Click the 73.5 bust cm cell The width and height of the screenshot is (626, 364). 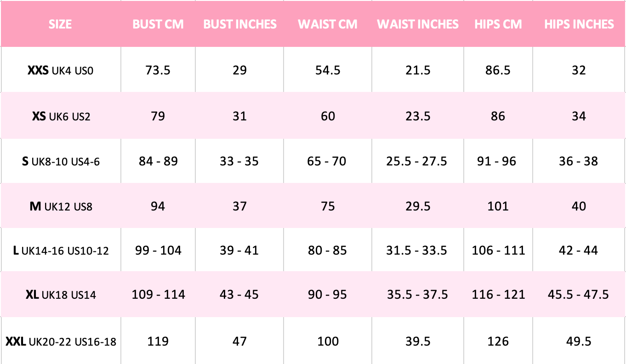(x=158, y=70)
